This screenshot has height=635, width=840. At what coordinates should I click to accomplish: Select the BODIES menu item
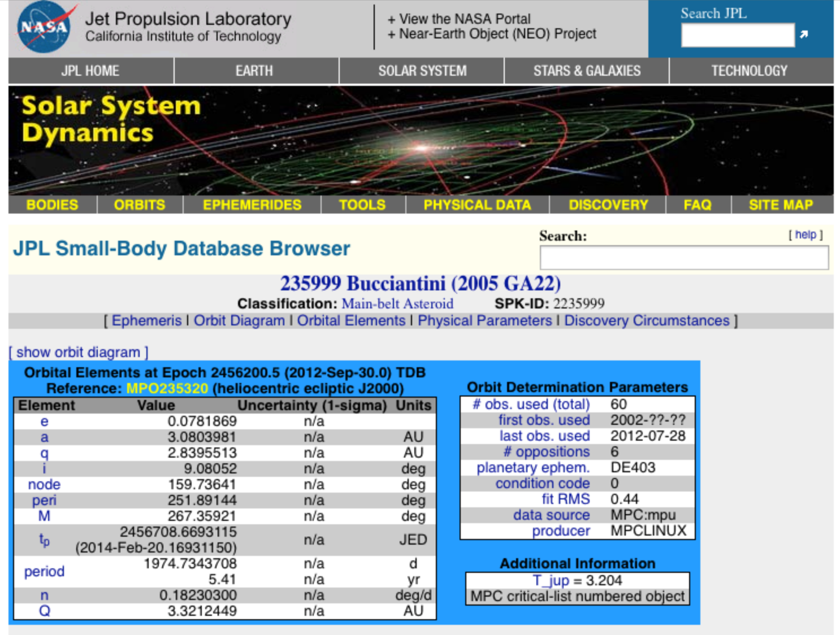point(52,205)
